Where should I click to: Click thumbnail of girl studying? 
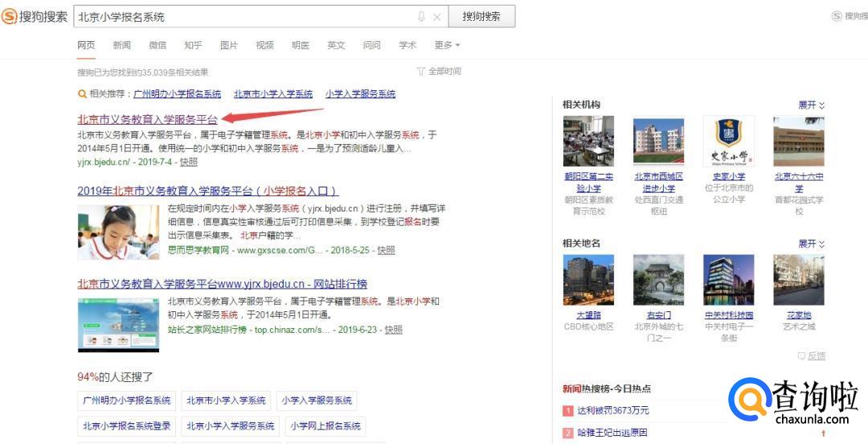118,232
